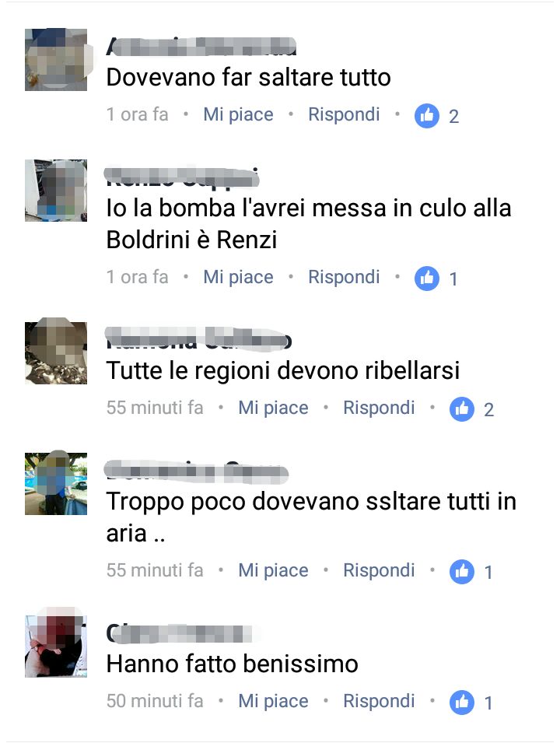
Task: Click like icon on 'Dovevano far saltare tutto'
Action: 426,116
